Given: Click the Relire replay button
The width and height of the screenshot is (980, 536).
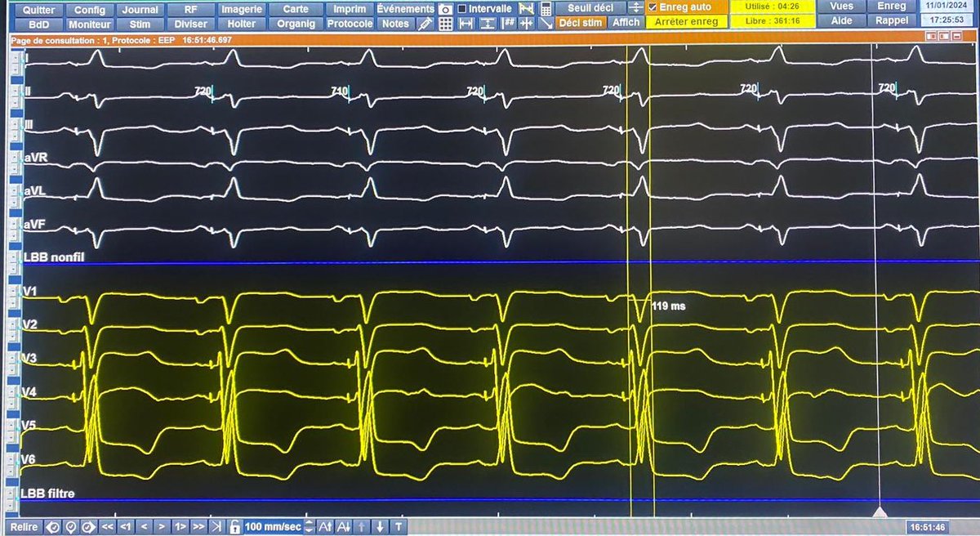Looking at the screenshot, I should coord(23,527).
